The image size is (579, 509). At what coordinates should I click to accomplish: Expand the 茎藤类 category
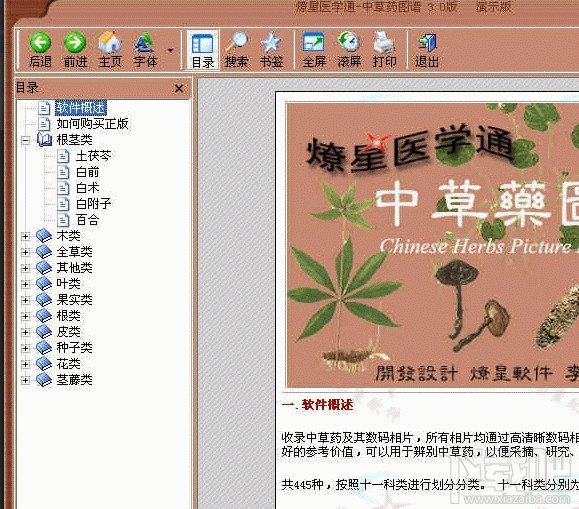[x=25, y=380]
